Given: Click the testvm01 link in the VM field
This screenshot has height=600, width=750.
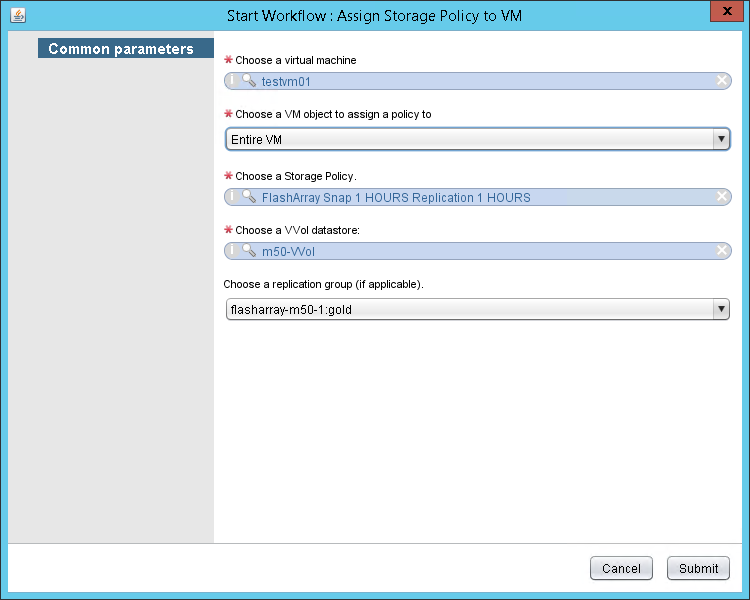Looking at the screenshot, I should click(286, 82).
